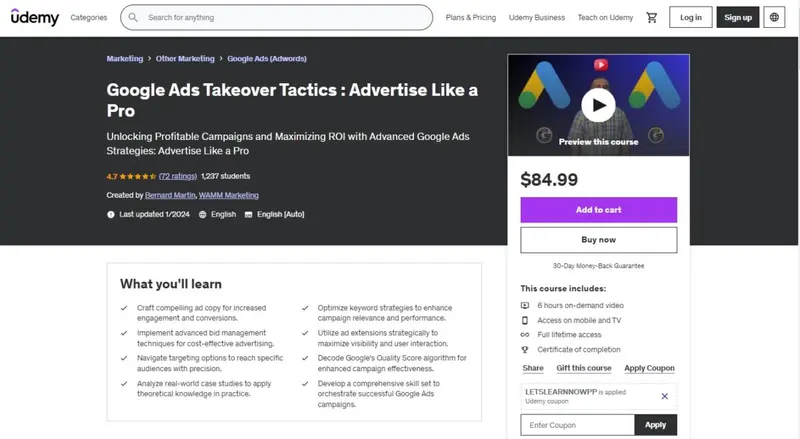800x439 pixels.
Task: Click Add to cart
Action: click(598, 210)
